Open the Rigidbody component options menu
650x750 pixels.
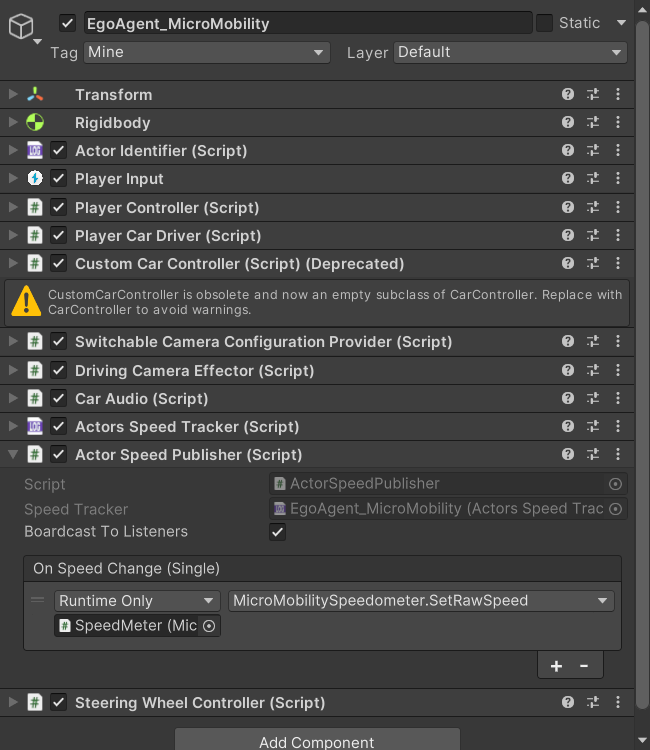(x=618, y=122)
